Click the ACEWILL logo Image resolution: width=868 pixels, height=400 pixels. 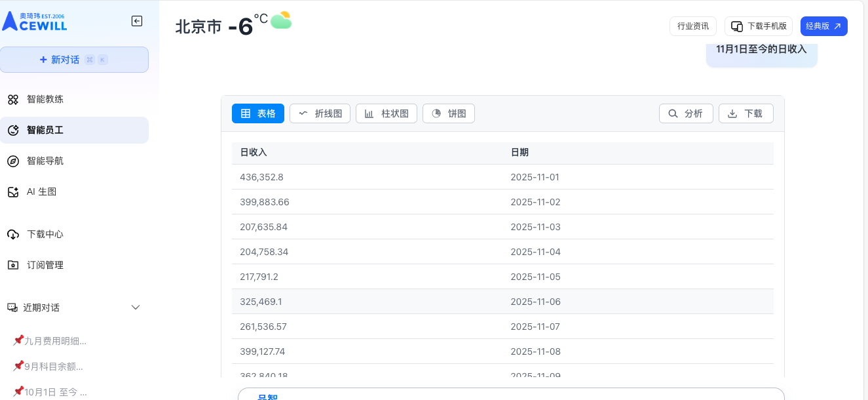pyautogui.click(x=35, y=21)
